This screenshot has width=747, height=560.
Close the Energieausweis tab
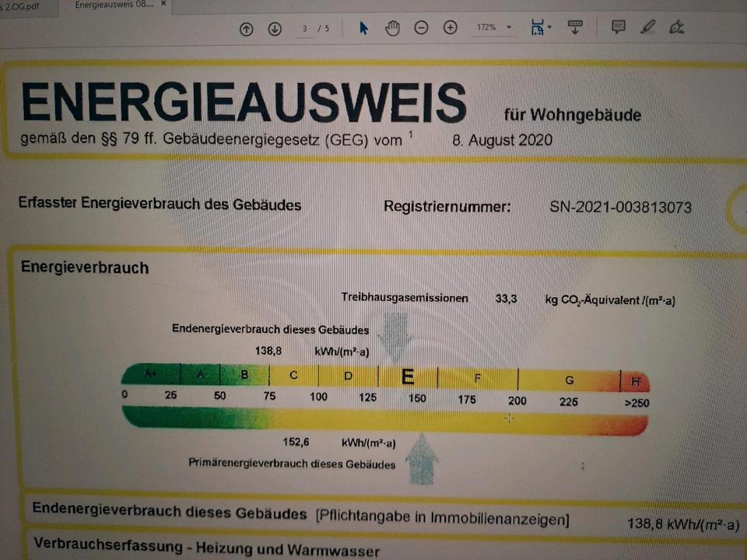click(x=163, y=5)
